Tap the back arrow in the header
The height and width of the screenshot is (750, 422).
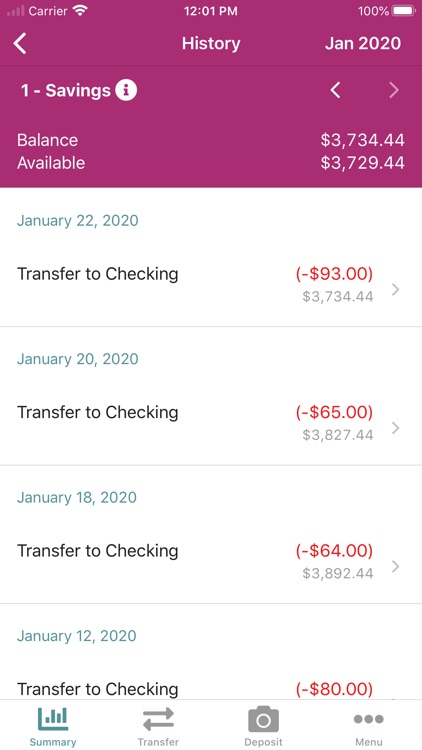(x=20, y=44)
